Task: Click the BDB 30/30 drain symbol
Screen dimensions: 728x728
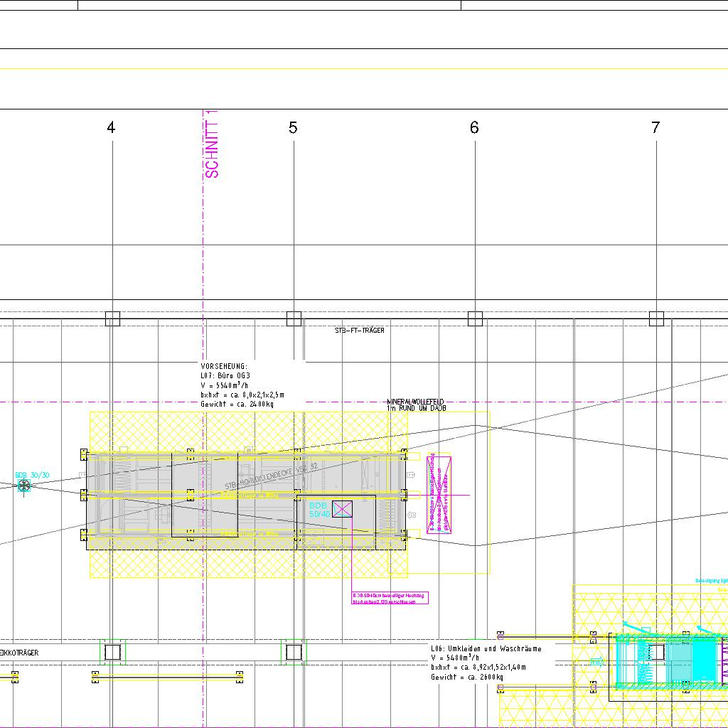Action: [x=23, y=486]
